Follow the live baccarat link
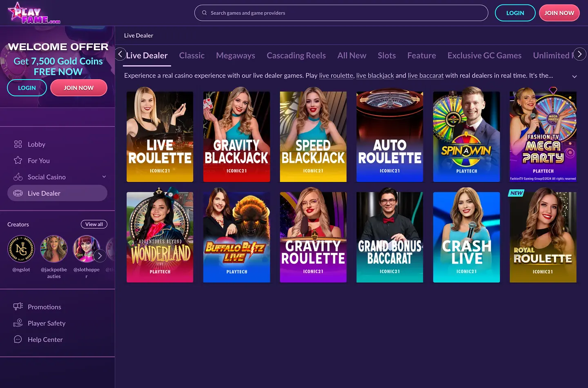Viewport: 588px width, 388px height. pos(425,75)
